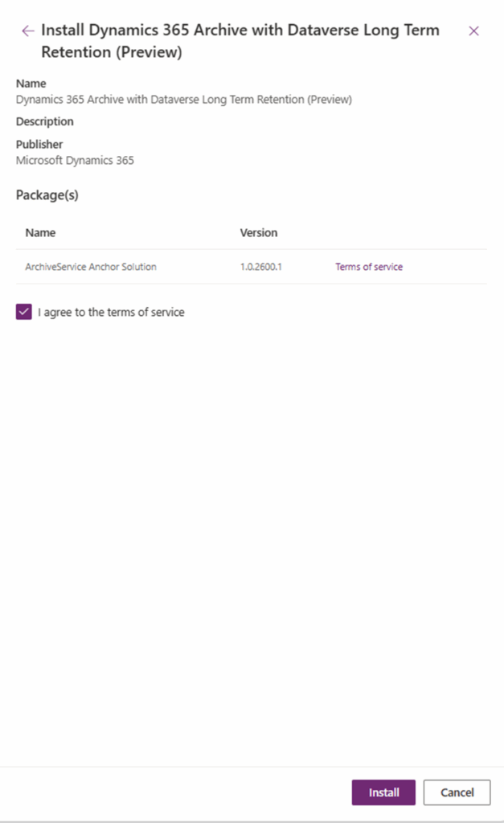
Task: Click the Publisher field label
Action: [39, 145]
